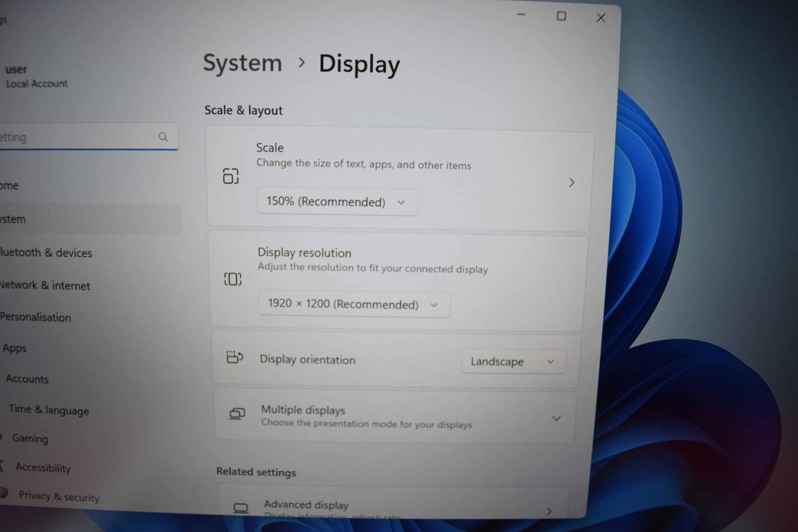Minimize the Settings window

point(522,15)
